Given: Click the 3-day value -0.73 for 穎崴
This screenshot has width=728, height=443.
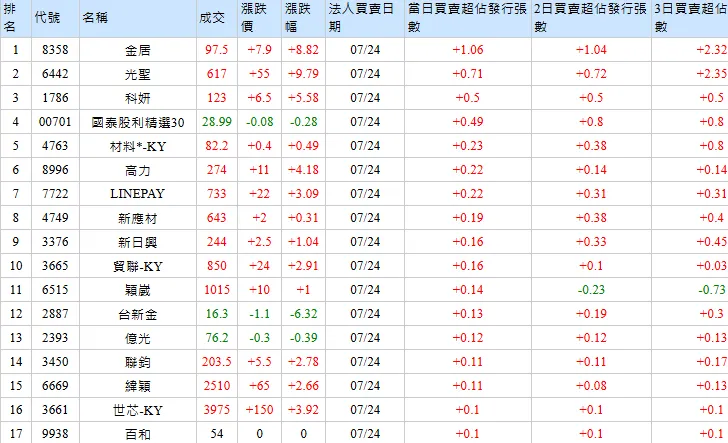Looking at the screenshot, I should click(x=712, y=290).
